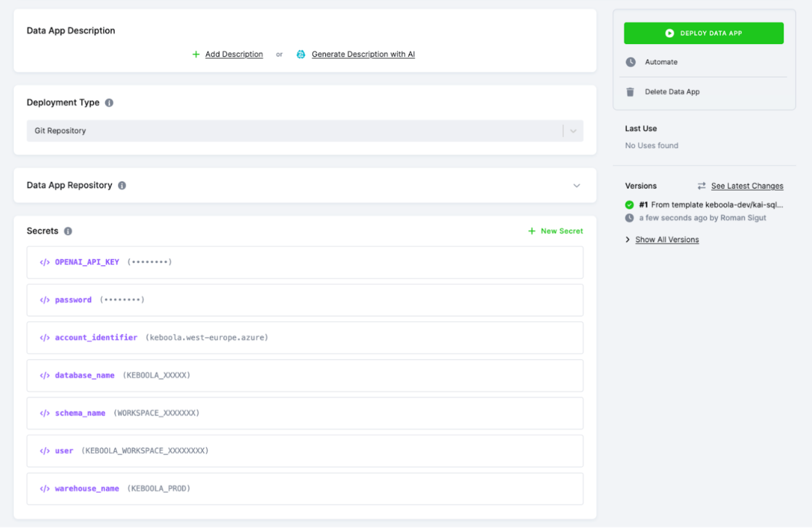Viewport: 812px width, 528px height.
Task: Click the code icon of account_identifier secret
Action: (45, 338)
